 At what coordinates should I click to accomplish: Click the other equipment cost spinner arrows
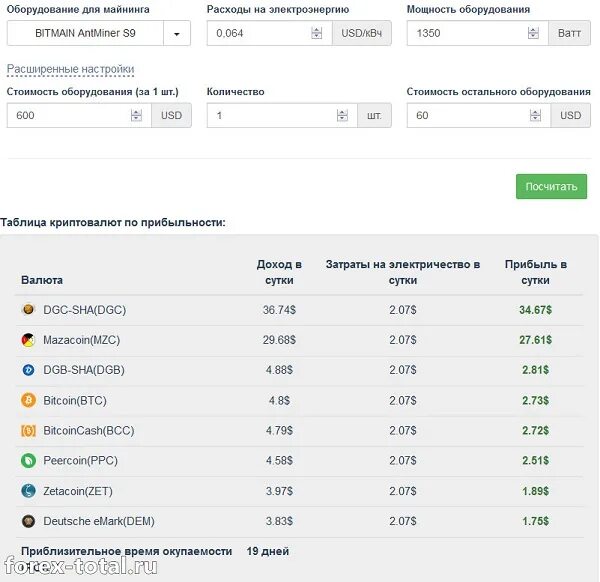pos(535,115)
